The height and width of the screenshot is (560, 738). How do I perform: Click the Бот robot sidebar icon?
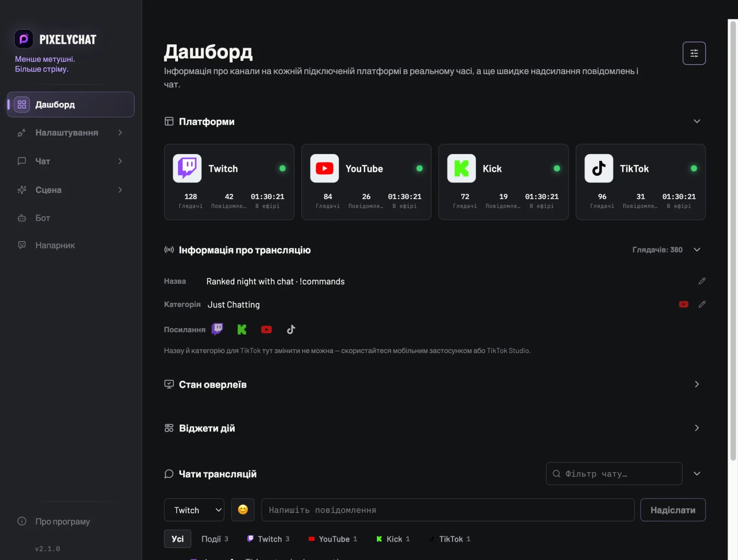click(x=22, y=218)
